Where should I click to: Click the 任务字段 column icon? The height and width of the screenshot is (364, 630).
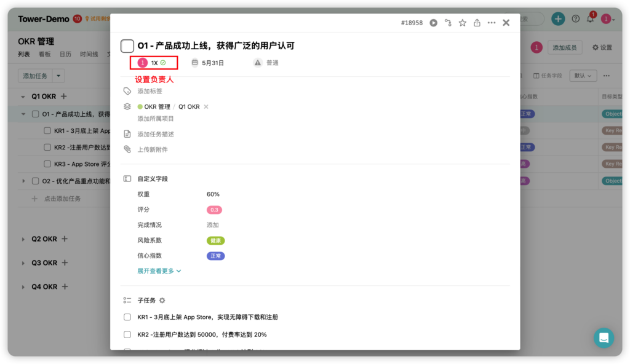tap(538, 75)
